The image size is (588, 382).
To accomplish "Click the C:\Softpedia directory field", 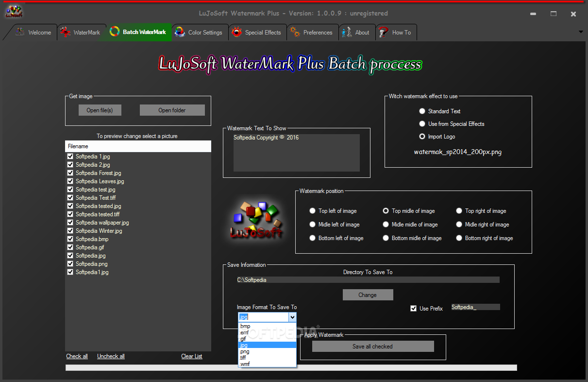I will (x=368, y=280).
